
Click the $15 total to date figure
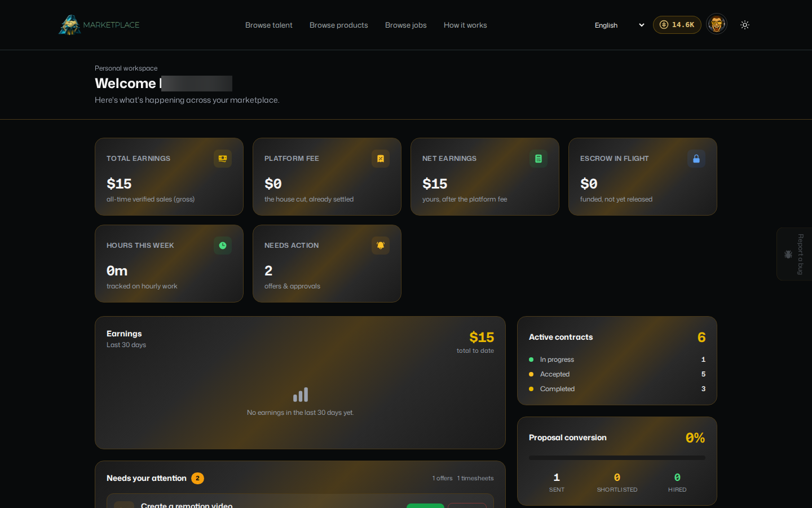(x=482, y=337)
